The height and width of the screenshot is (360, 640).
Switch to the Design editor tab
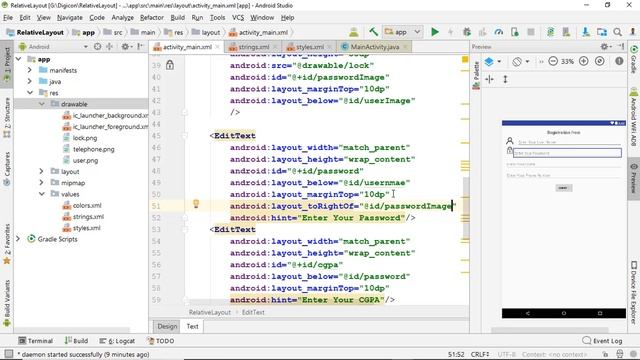[x=167, y=326]
